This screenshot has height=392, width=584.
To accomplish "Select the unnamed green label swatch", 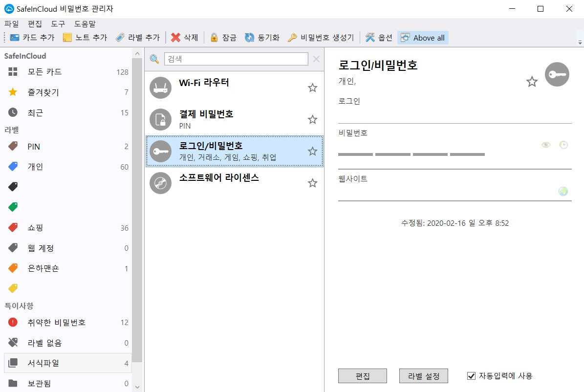I will point(12,207).
